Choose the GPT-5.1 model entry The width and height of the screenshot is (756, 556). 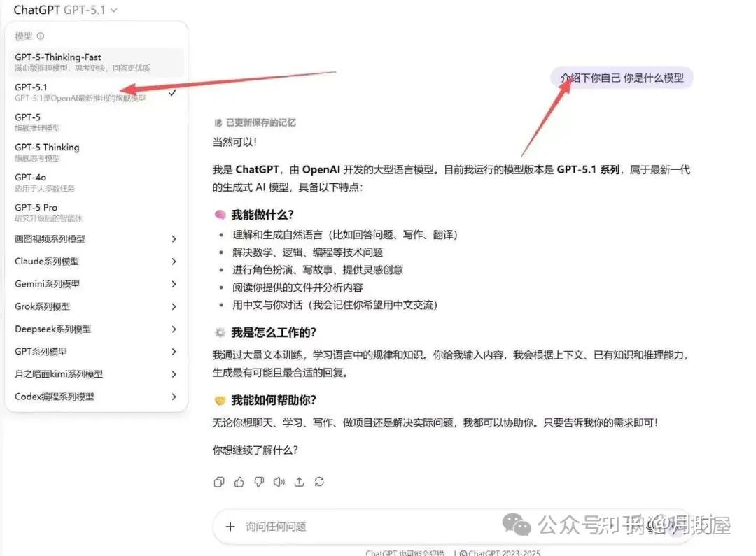pyautogui.click(x=96, y=92)
